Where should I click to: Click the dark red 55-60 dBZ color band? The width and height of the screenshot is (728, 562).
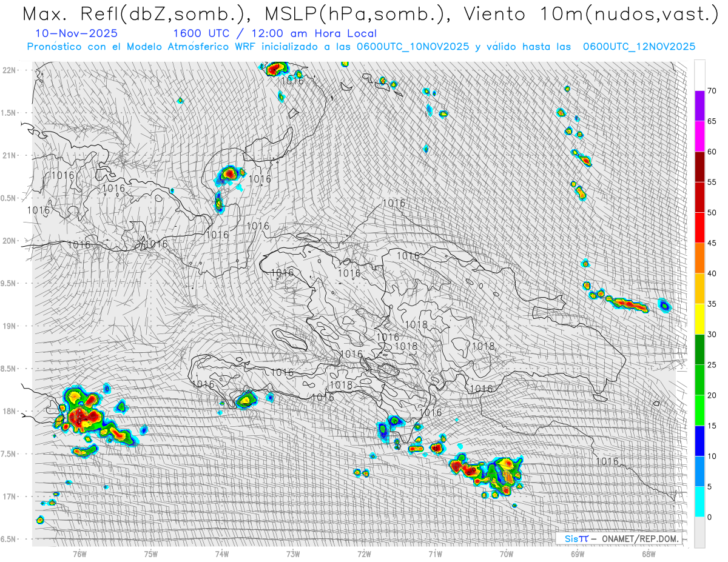699,167
